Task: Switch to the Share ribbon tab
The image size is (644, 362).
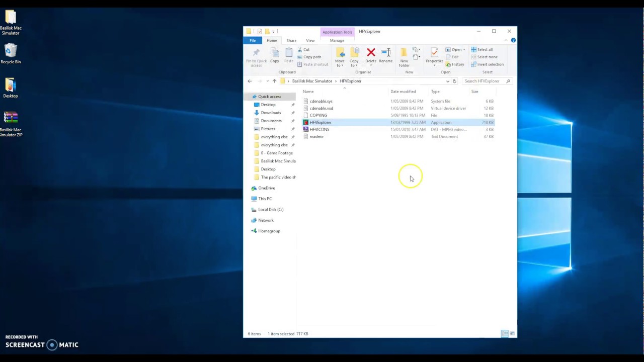Action: (x=291, y=40)
